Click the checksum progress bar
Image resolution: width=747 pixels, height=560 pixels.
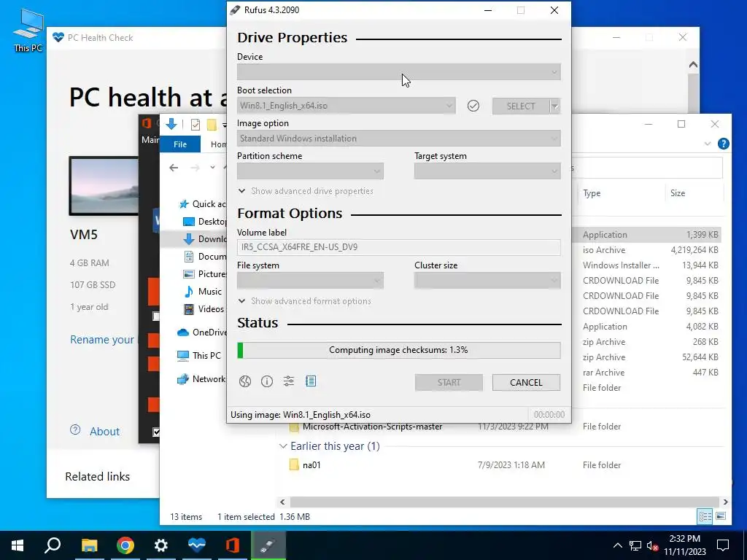pos(399,350)
